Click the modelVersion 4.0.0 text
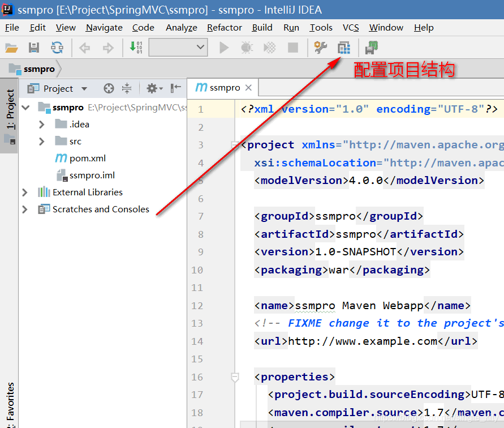The width and height of the screenshot is (504, 428). pos(366,181)
